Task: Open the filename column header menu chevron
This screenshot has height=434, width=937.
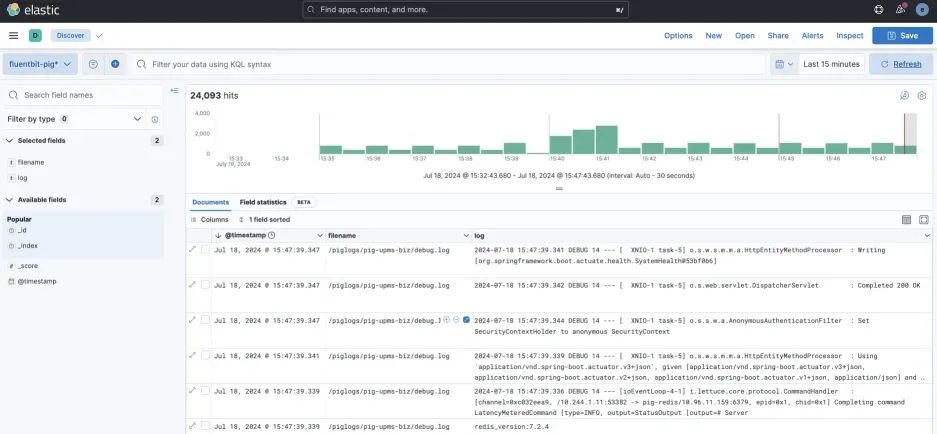Action: (466, 236)
